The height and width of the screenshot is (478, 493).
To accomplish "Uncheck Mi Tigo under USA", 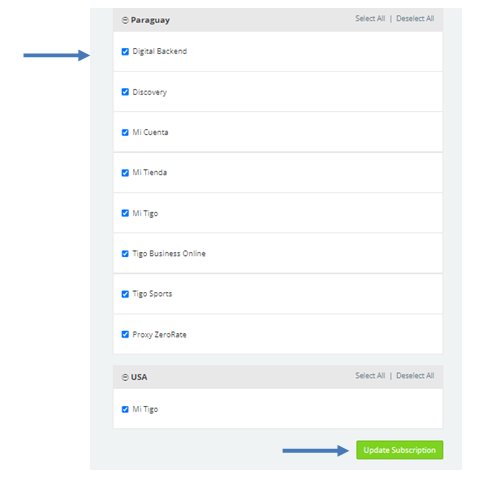I will [x=125, y=410].
